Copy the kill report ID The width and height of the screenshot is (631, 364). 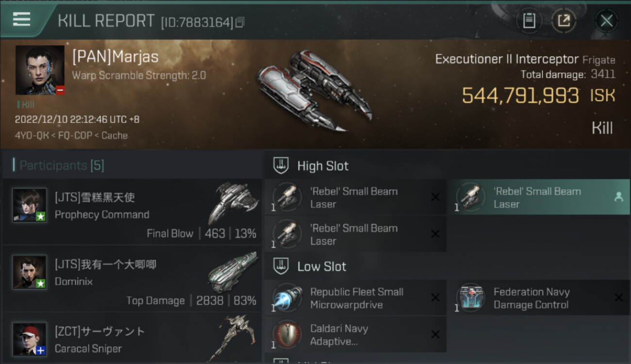pyautogui.click(x=240, y=22)
